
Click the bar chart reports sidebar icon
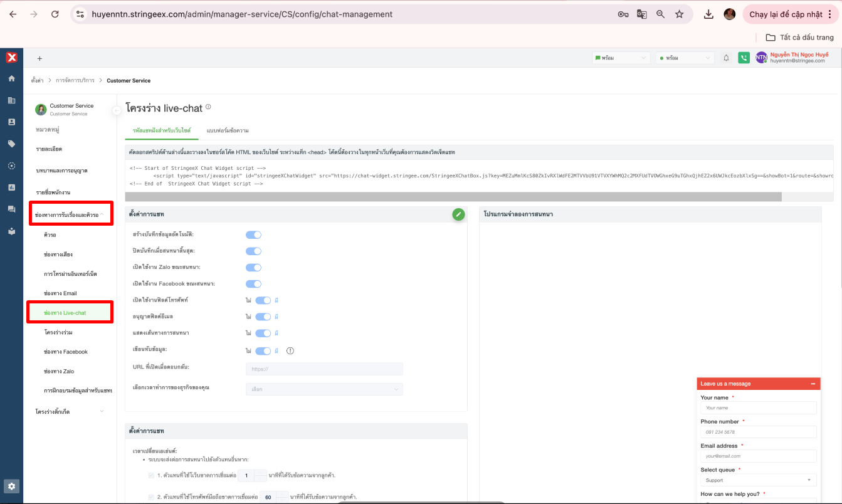point(11,187)
